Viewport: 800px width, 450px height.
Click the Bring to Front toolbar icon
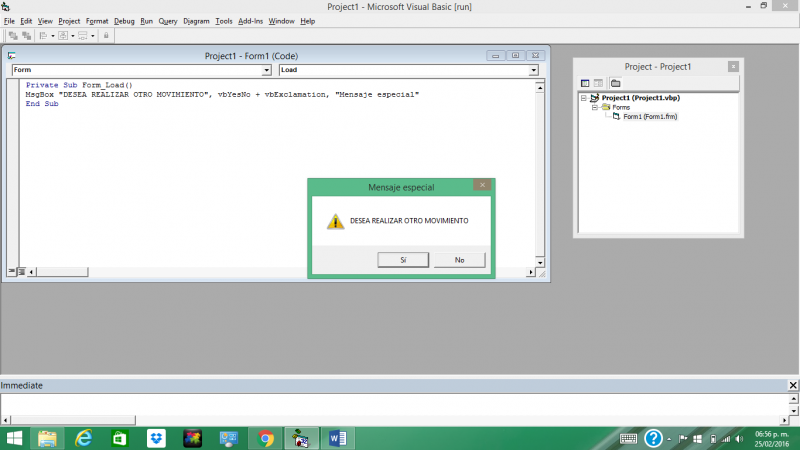click(13, 36)
